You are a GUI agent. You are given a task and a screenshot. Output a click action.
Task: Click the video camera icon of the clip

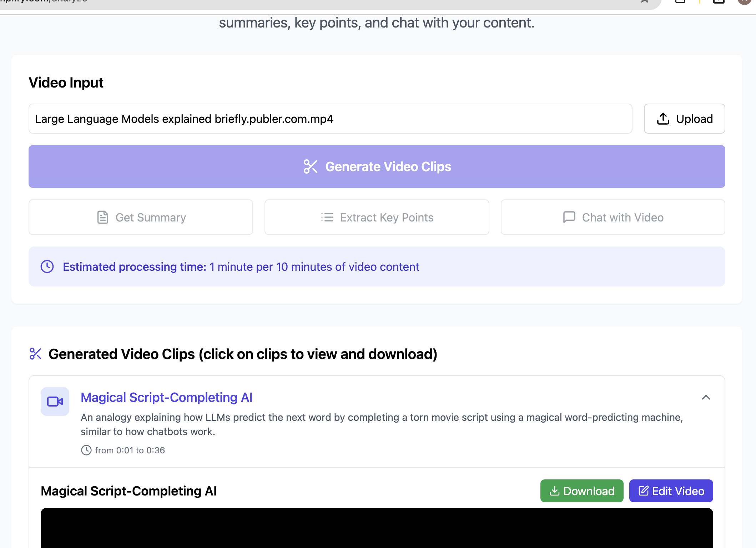pos(55,402)
